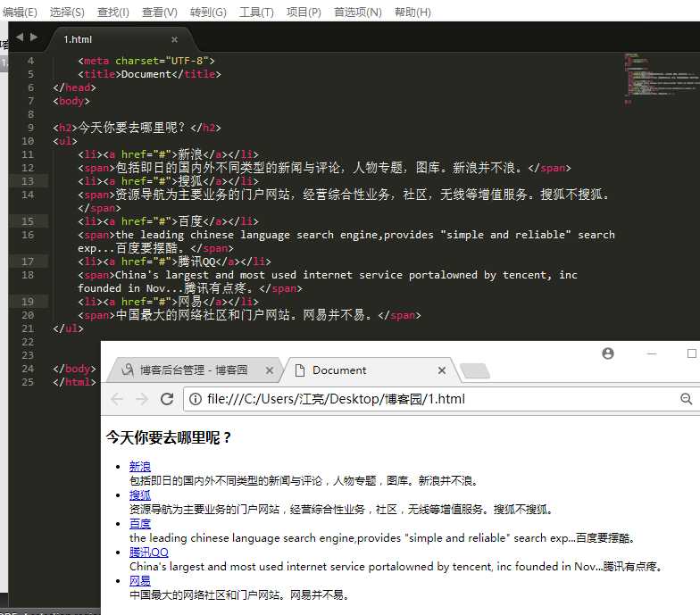Click the <title>Document</title> code line
Screen dimensions: 700x615
coord(149,74)
